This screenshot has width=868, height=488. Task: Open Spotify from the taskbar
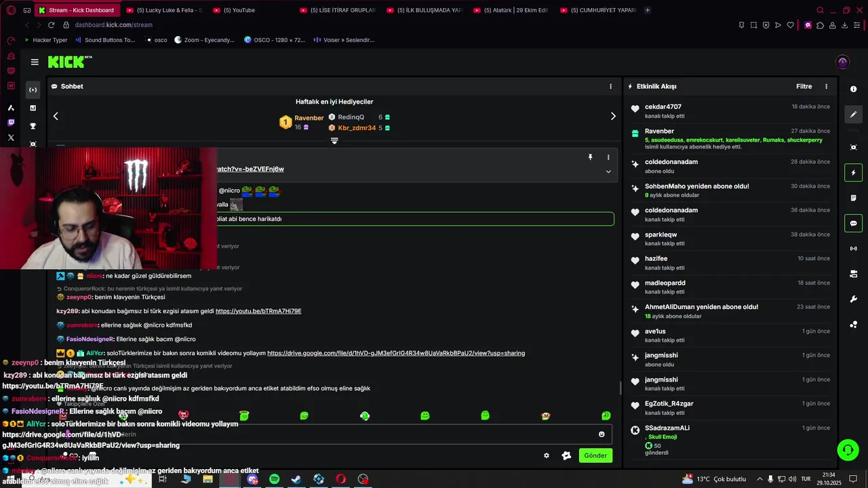point(274,479)
